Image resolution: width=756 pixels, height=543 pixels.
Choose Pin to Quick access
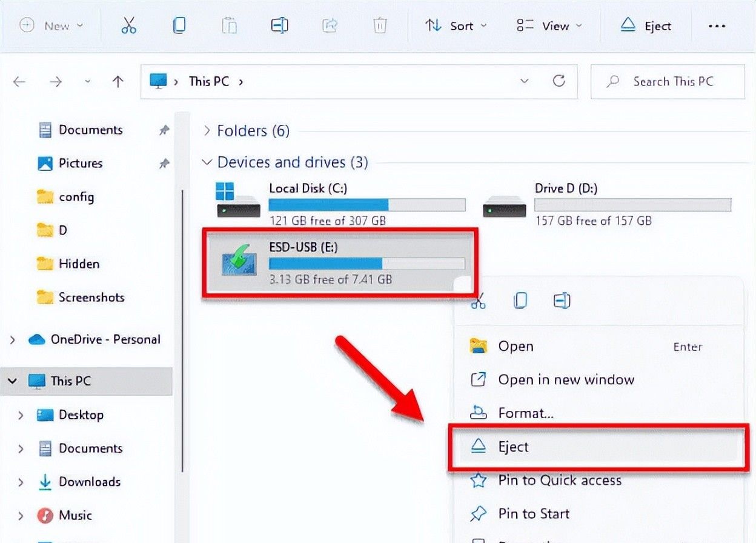tap(597, 481)
